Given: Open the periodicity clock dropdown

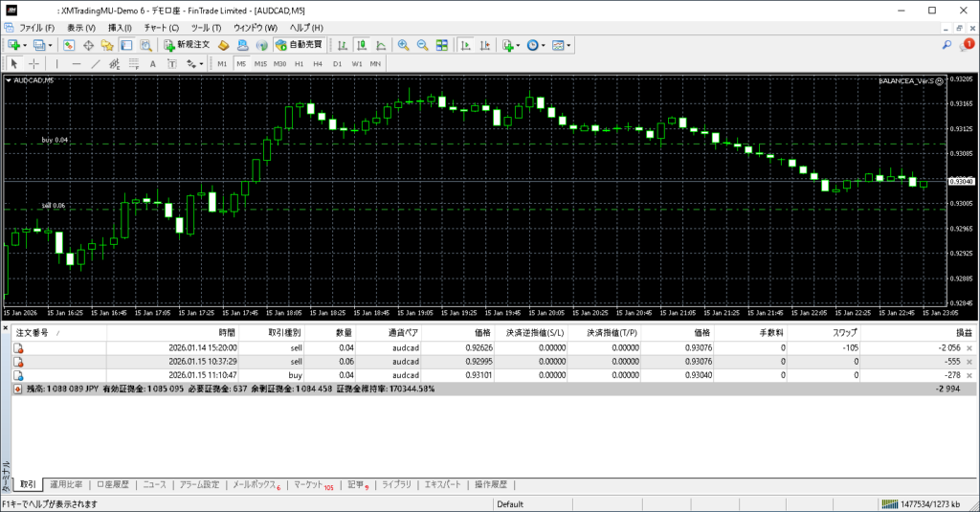Looking at the screenshot, I should click(535, 45).
